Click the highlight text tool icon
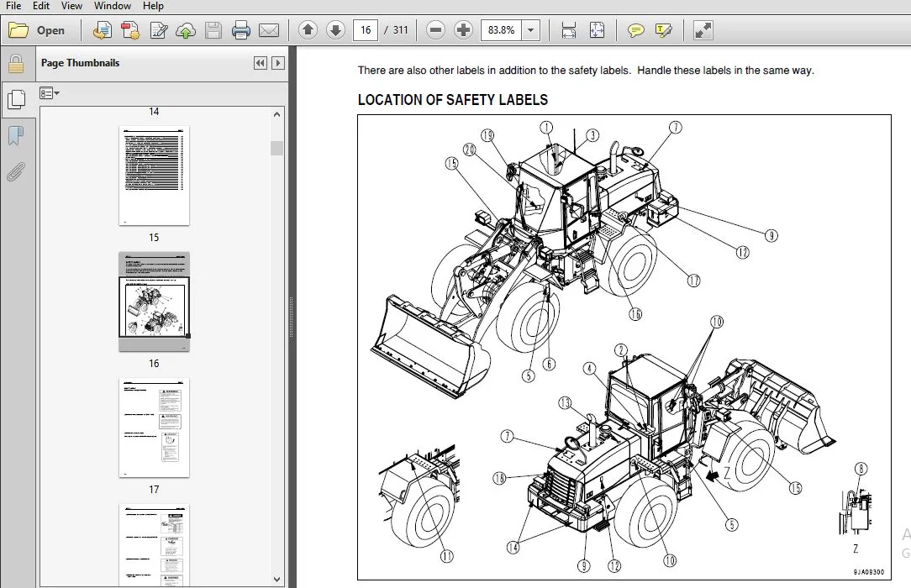Screen dimensions: 911x588 tap(663, 30)
